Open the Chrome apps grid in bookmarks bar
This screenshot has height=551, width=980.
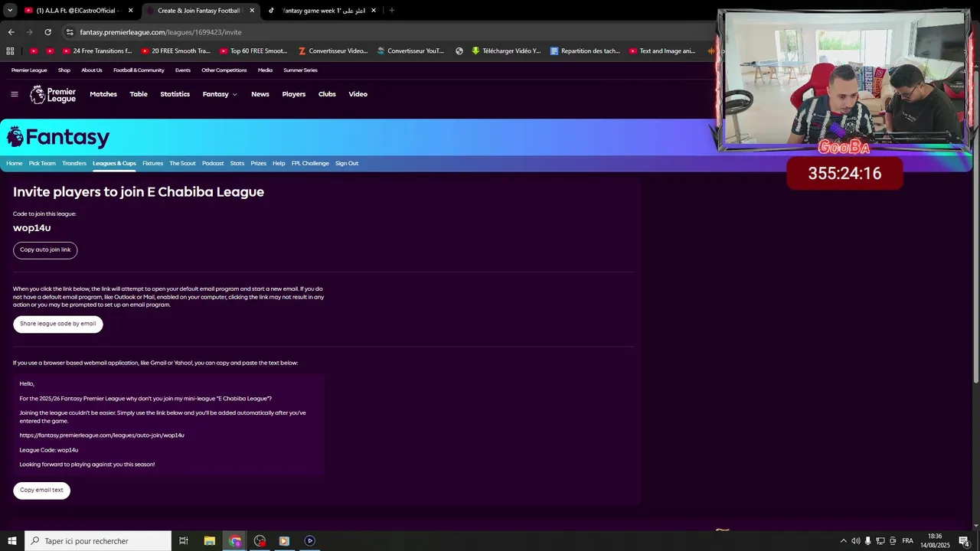[10, 51]
